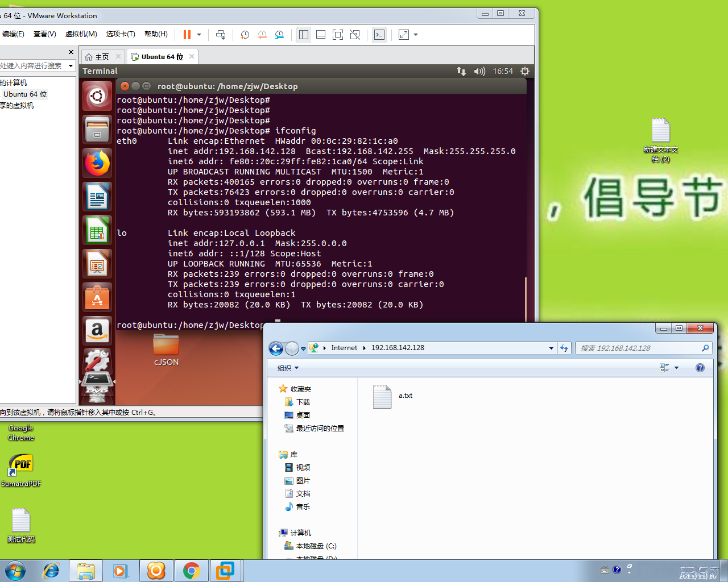This screenshot has height=582, width=728.
Task: Open the Amazon launcher icon
Action: pyautogui.click(x=97, y=331)
